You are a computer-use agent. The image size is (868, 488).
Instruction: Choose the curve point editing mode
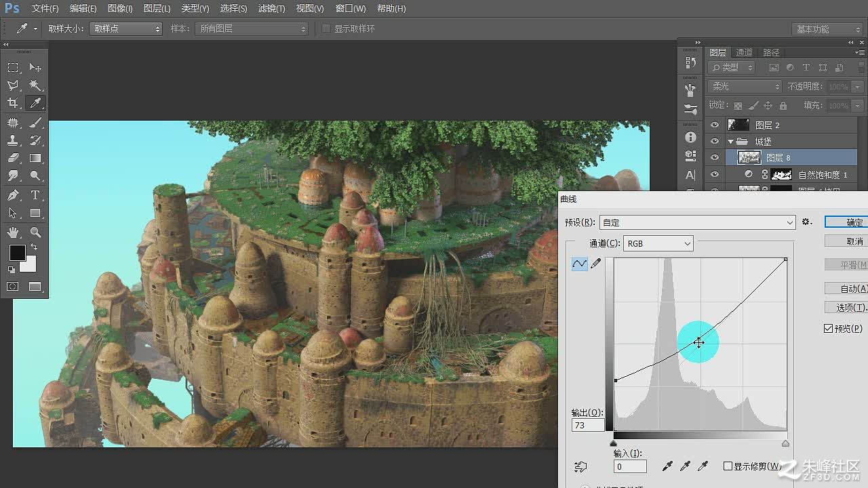pyautogui.click(x=579, y=264)
